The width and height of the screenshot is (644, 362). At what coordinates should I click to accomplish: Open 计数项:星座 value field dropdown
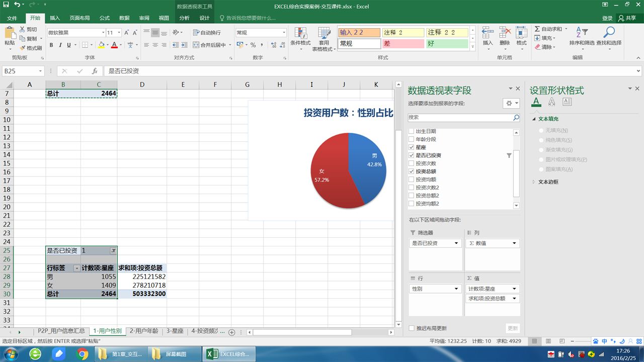(514, 289)
